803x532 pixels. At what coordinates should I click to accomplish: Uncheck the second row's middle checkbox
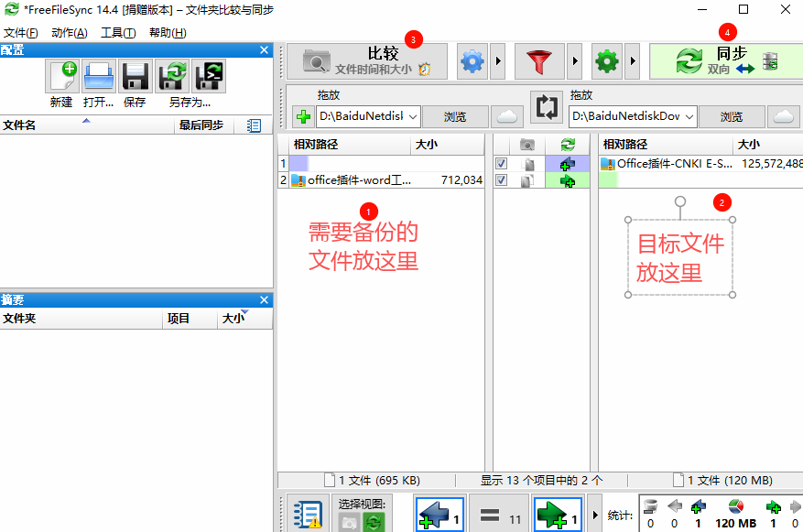[501, 180]
